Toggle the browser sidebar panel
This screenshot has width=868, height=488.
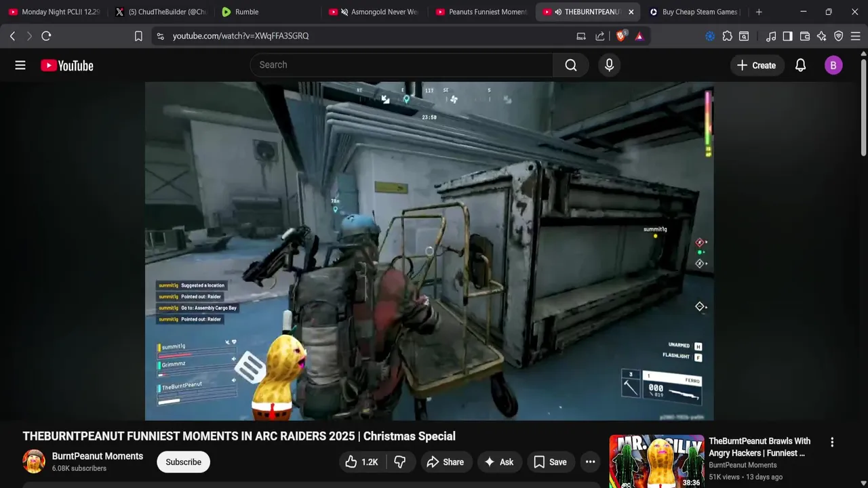click(787, 36)
